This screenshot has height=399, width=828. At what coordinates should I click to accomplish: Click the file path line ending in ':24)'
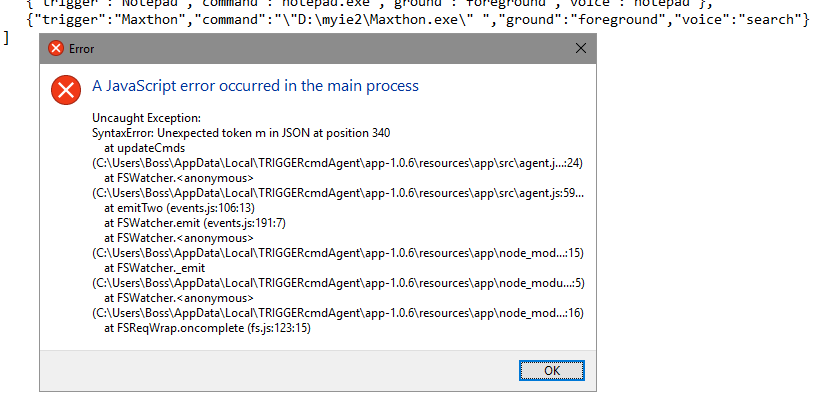click(x=337, y=163)
